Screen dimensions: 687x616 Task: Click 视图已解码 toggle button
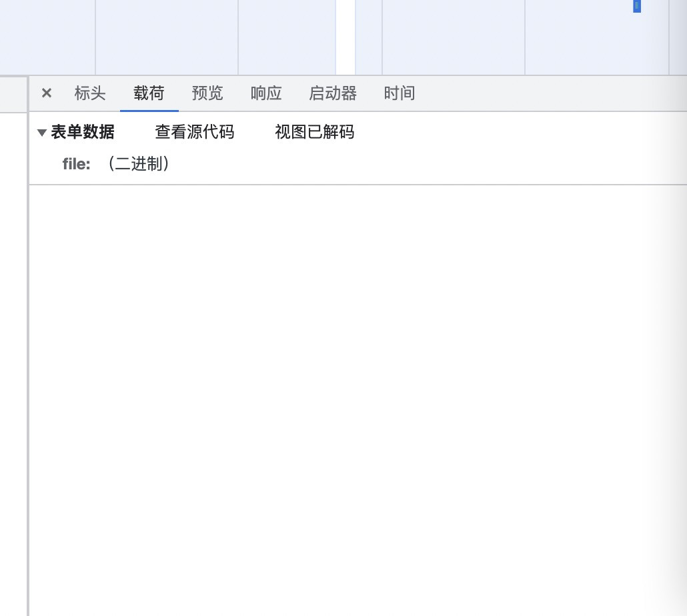[315, 132]
